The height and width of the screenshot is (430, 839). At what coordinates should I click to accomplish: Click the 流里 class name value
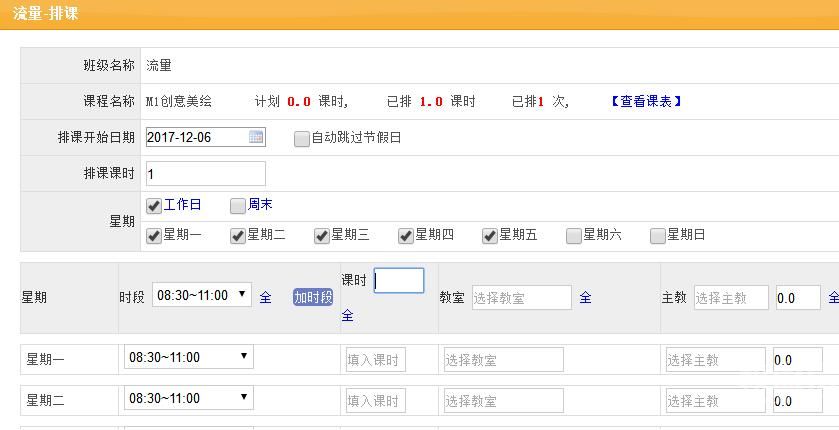(x=159, y=66)
